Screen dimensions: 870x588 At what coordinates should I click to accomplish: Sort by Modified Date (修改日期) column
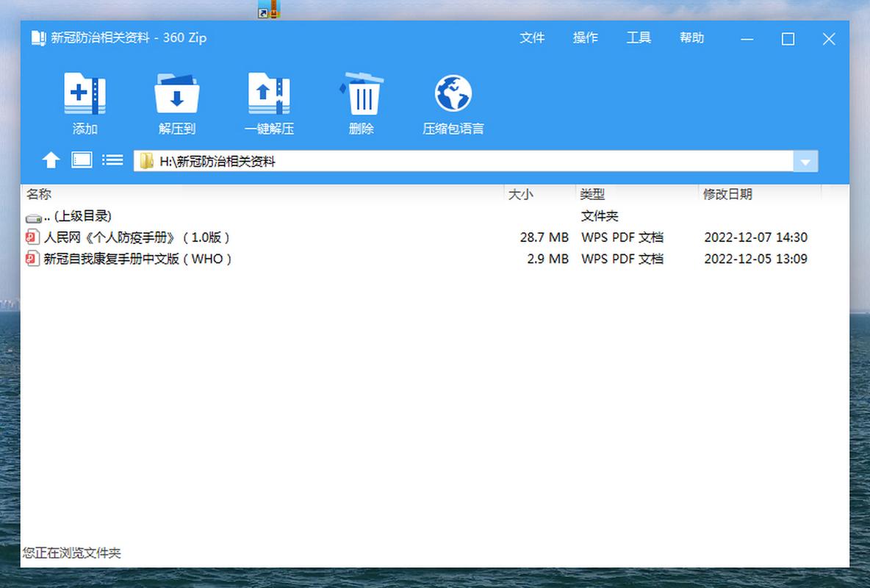(727, 194)
